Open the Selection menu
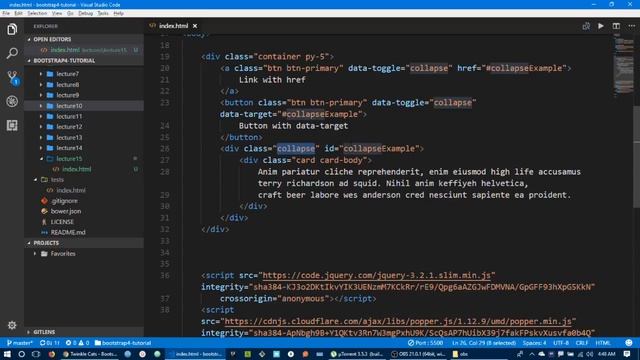 click(37, 13)
